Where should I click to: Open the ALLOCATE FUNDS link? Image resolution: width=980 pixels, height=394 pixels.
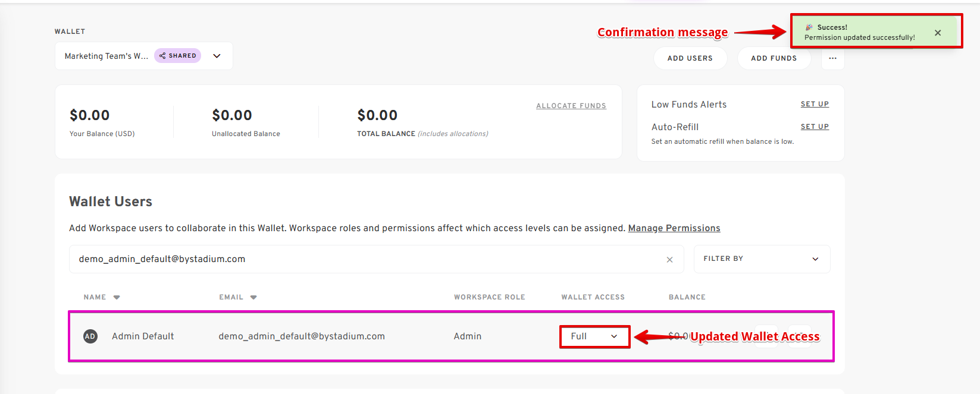(571, 106)
